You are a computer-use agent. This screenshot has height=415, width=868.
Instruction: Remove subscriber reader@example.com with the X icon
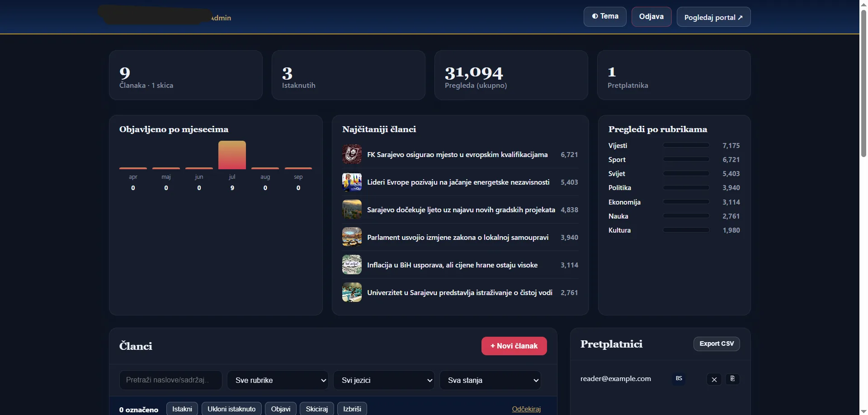pos(714,379)
